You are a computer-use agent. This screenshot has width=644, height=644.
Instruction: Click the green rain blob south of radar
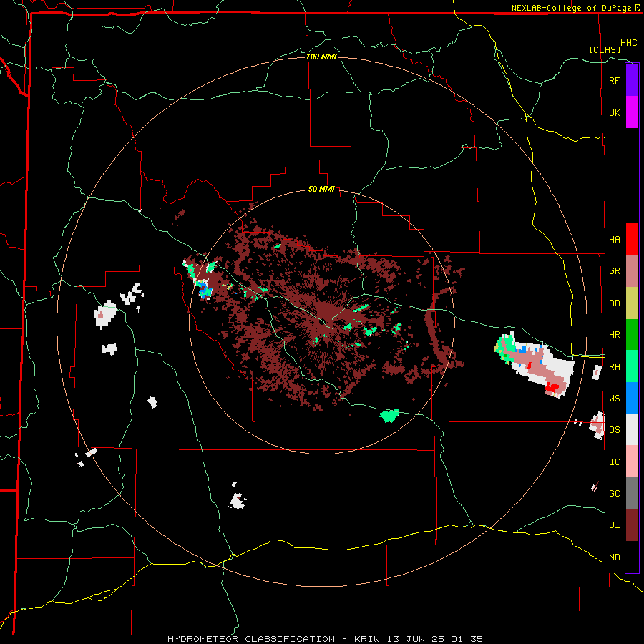pos(390,415)
